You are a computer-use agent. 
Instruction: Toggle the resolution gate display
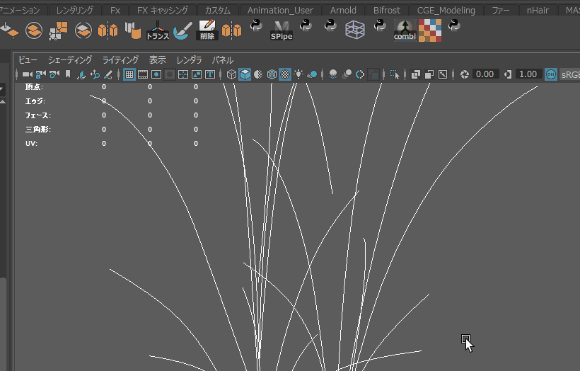(x=156, y=74)
